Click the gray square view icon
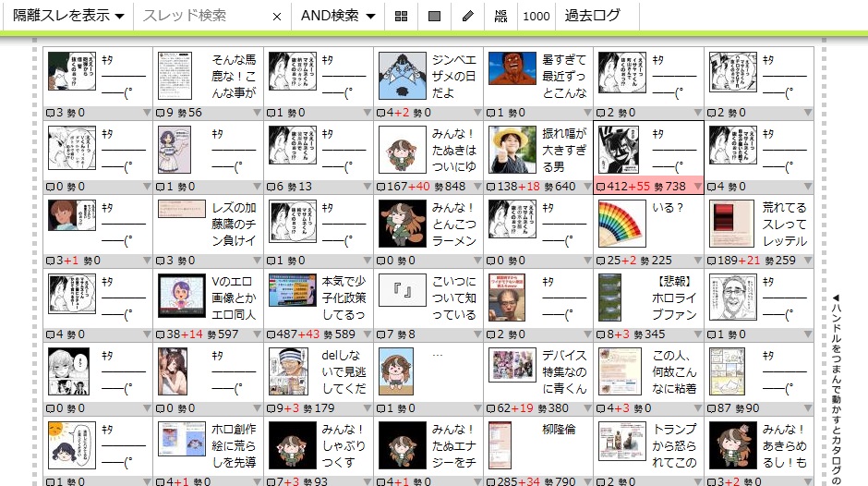 434,16
